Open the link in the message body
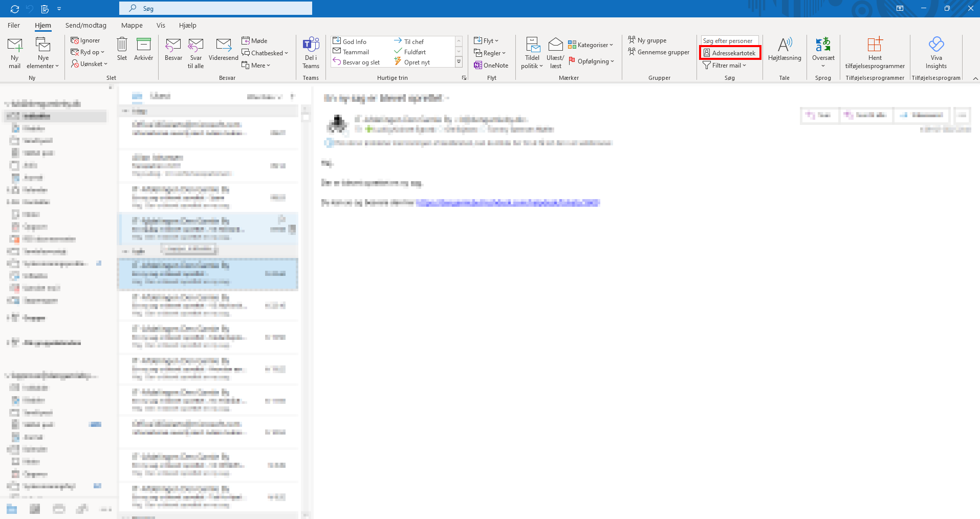Viewport: 980px width, 519px height. (508, 203)
